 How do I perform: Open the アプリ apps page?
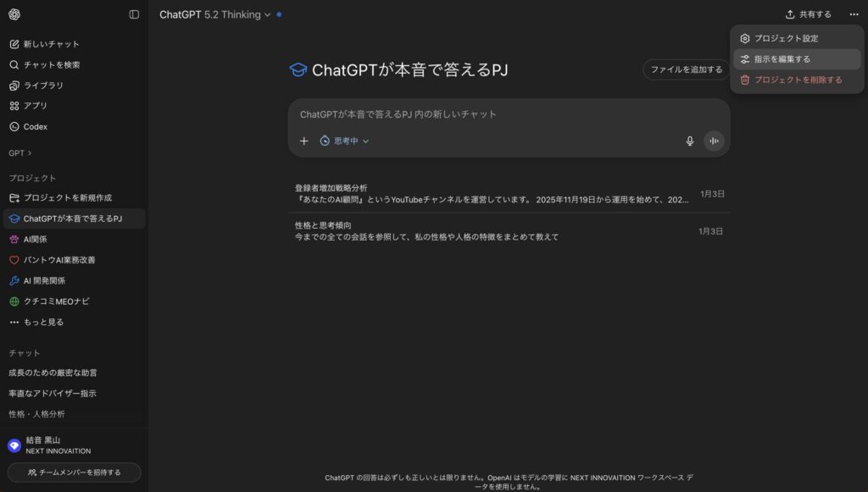point(35,106)
